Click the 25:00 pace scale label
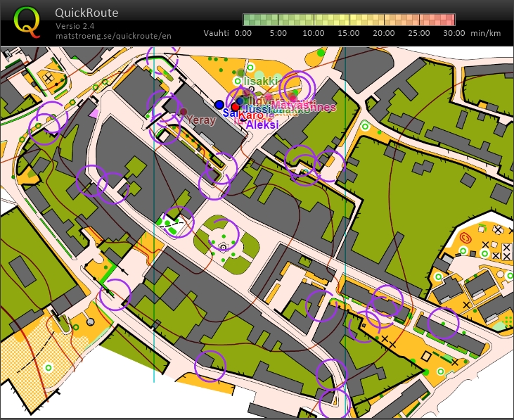 coord(418,33)
